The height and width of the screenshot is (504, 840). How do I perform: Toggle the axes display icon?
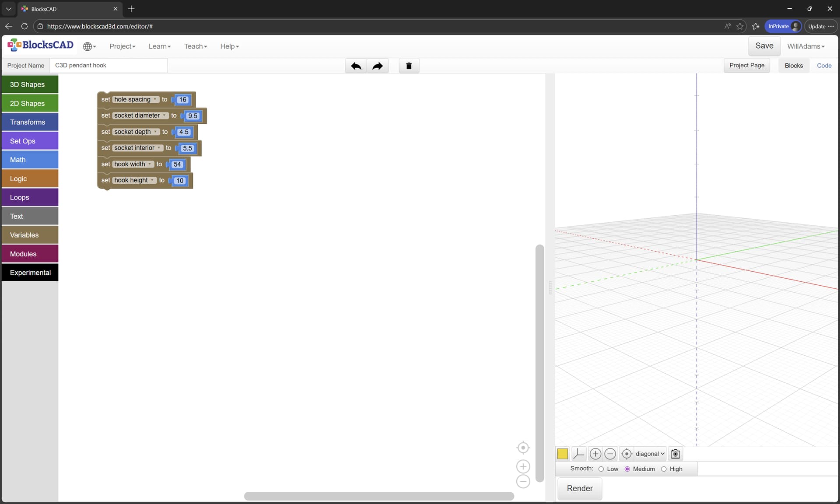click(578, 454)
